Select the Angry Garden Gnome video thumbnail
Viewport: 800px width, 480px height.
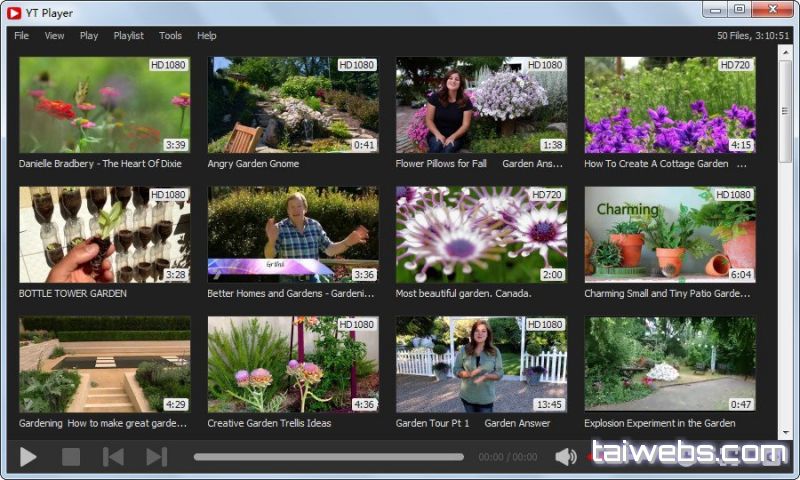click(x=293, y=104)
